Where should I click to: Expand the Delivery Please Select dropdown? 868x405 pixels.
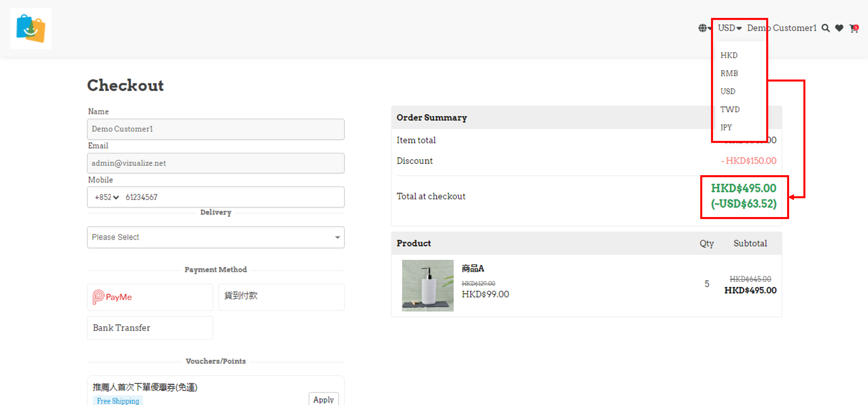click(216, 237)
